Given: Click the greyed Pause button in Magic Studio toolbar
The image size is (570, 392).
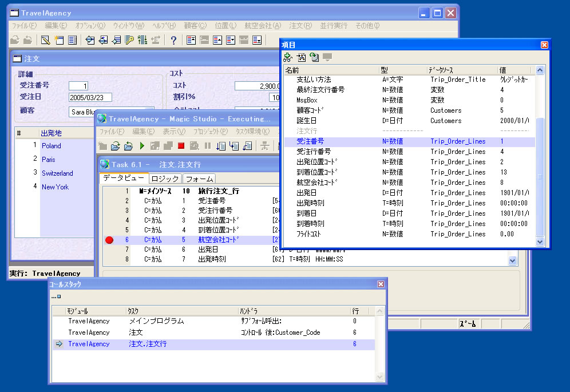Looking at the screenshot, I should coord(208,146).
